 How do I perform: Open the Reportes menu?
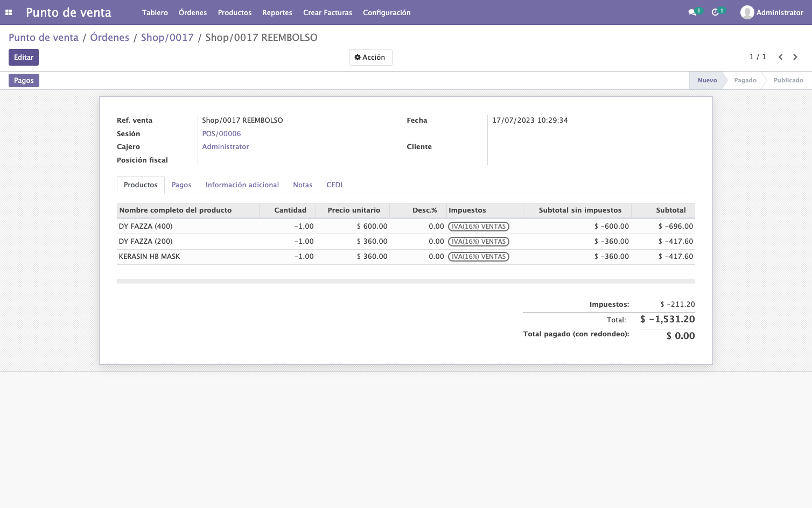277,12
